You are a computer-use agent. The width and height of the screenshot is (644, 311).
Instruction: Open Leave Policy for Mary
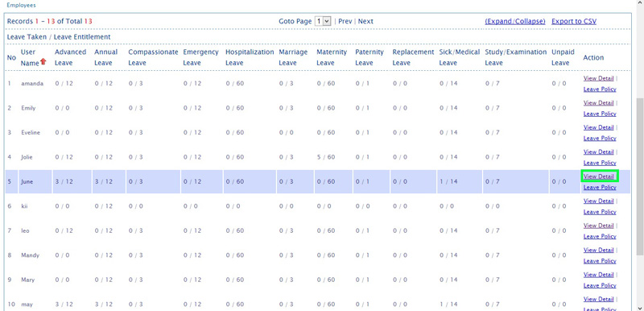[600, 286]
